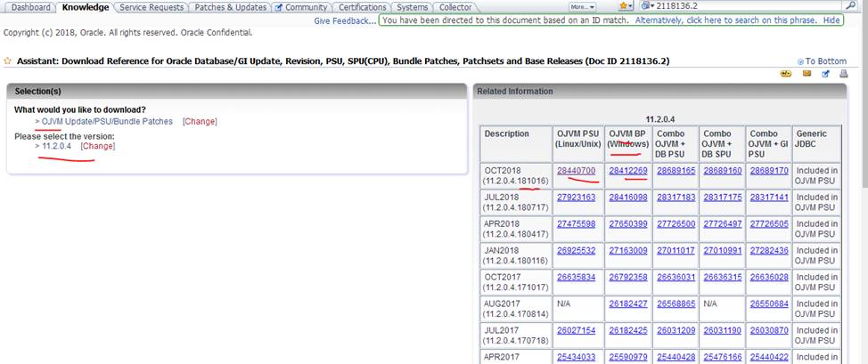Open patch 26636031 link
The image size is (868, 364).
pyautogui.click(x=676, y=277)
